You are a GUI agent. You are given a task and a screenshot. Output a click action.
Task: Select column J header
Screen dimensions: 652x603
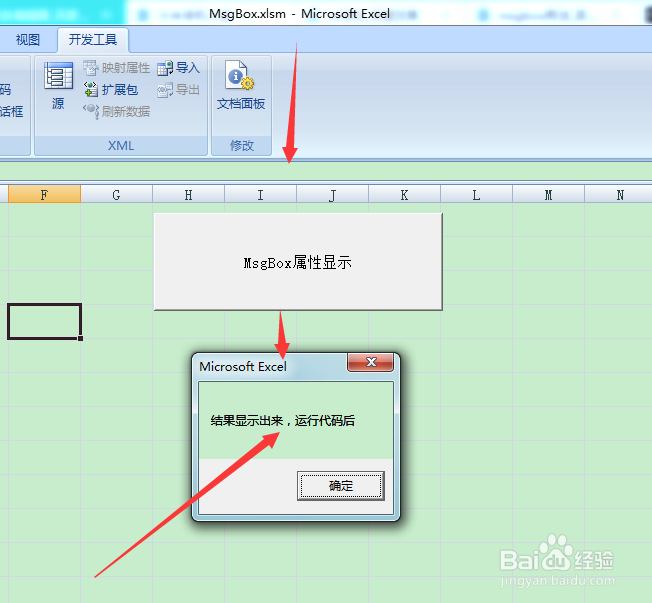pyautogui.click(x=332, y=195)
